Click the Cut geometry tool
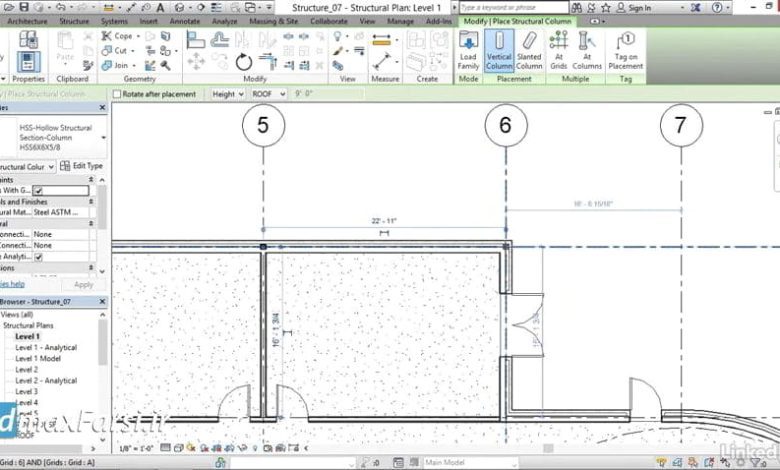 114,51
